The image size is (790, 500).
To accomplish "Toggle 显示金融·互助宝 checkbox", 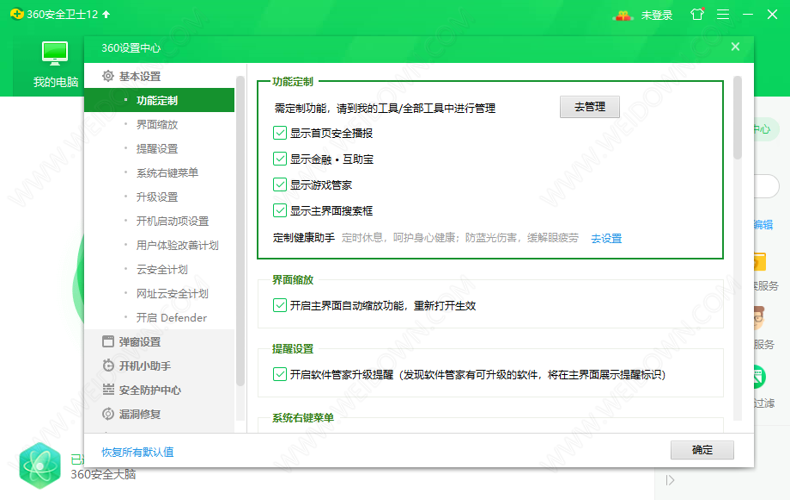I will (x=280, y=159).
